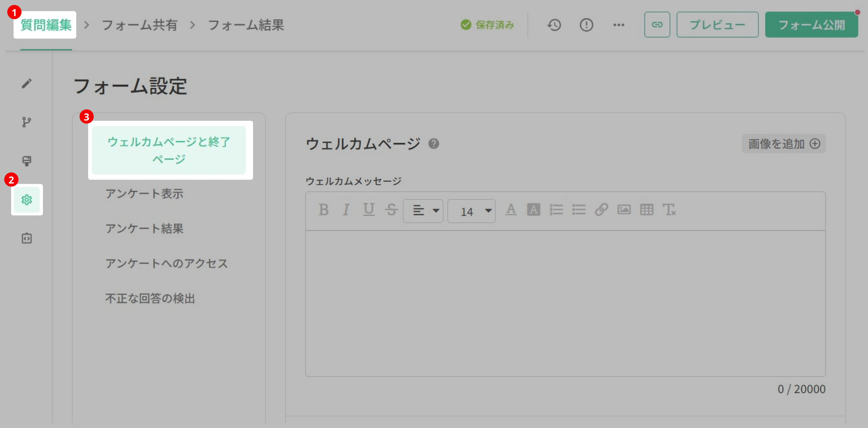868x428 pixels.
Task: Switch to フォーム結果 tab
Action: 246,25
